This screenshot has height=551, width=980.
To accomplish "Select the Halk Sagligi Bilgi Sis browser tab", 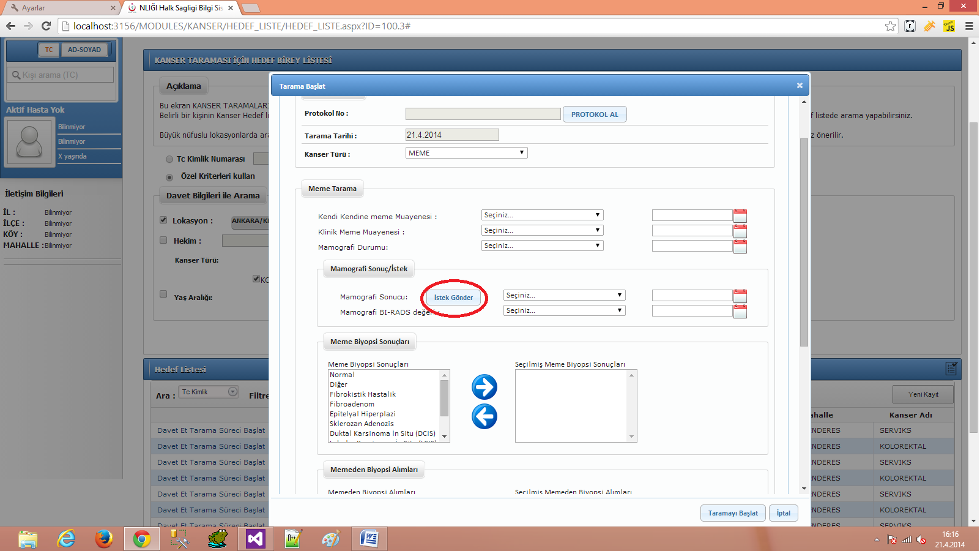I will [x=180, y=8].
